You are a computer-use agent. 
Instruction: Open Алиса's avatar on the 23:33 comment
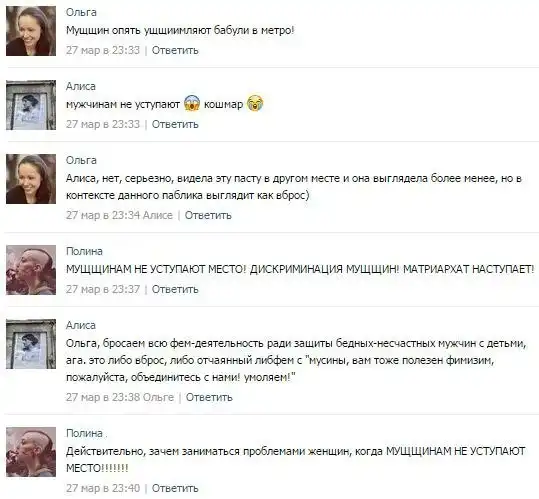coord(31,105)
